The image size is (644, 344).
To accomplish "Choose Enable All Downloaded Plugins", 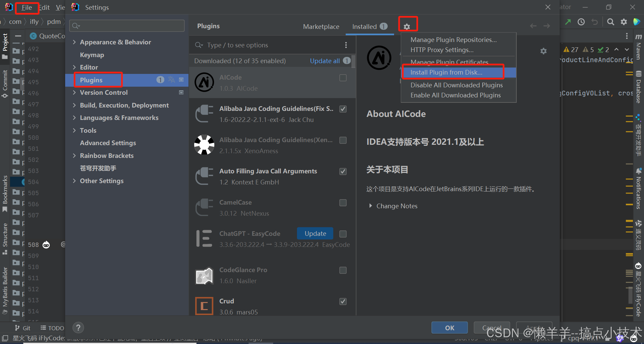I will coord(456,95).
